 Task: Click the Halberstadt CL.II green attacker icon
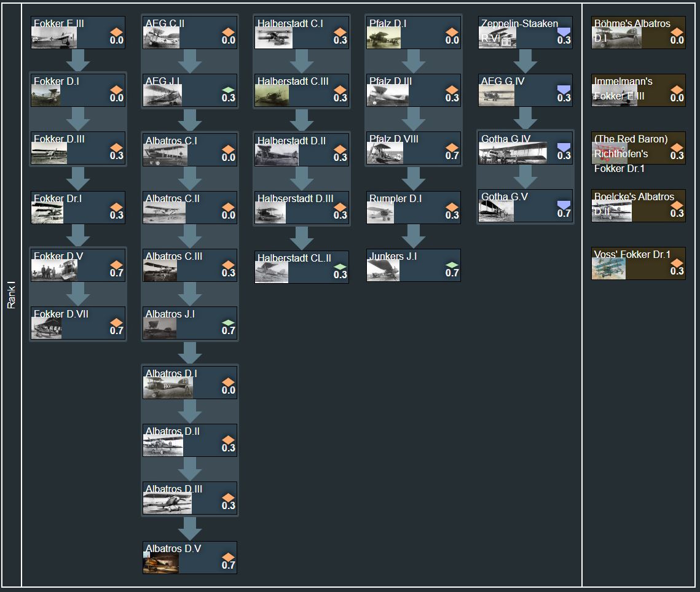(340, 267)
